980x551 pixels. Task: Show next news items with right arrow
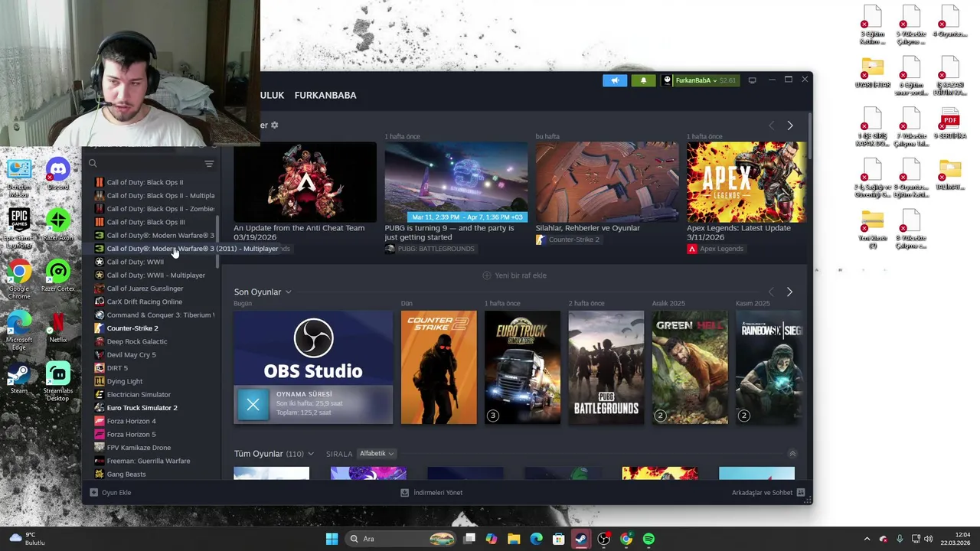coord(790,126)
